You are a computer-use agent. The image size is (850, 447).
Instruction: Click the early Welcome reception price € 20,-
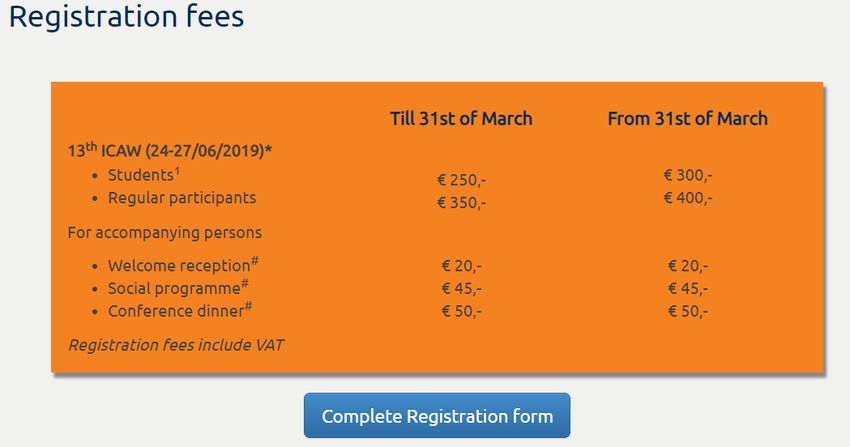coord(461,266)
